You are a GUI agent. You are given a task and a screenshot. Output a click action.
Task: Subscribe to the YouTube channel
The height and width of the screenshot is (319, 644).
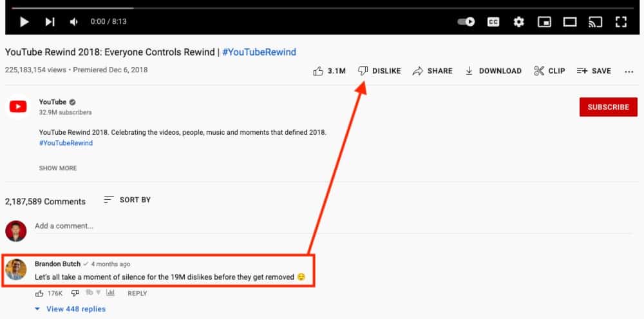[x=609, y=107]
